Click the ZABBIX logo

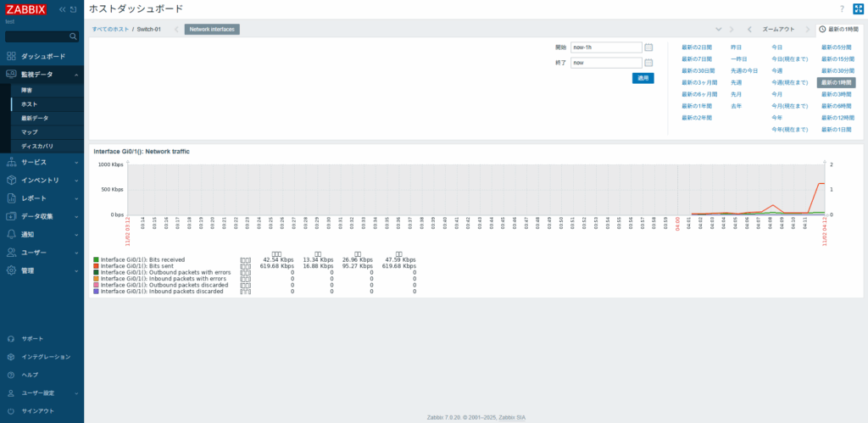click(x=25, y=9)
